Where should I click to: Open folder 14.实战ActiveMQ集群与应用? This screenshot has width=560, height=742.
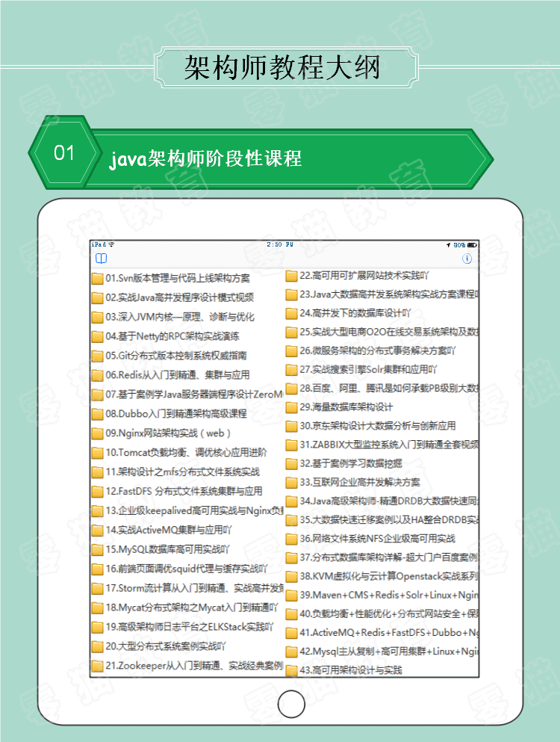(x=162, y=530)
